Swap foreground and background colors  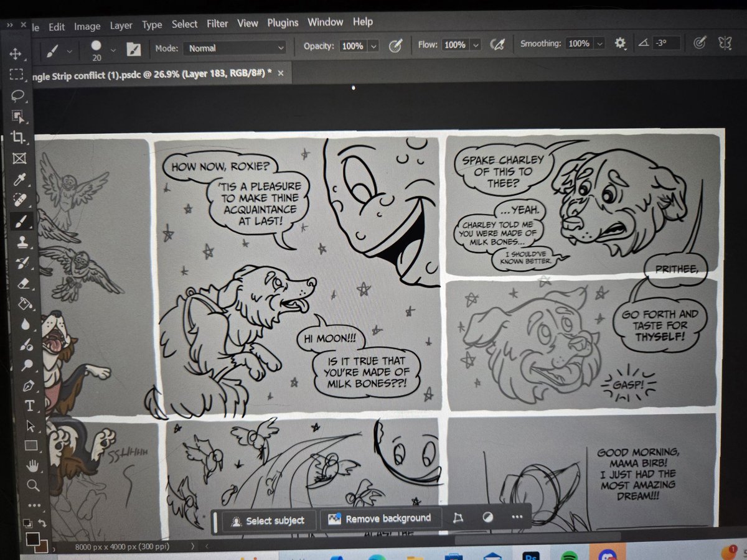[42, 523]
